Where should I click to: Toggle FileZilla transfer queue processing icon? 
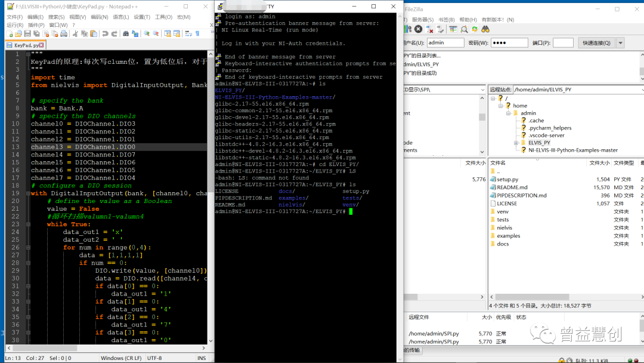[407, 29]
